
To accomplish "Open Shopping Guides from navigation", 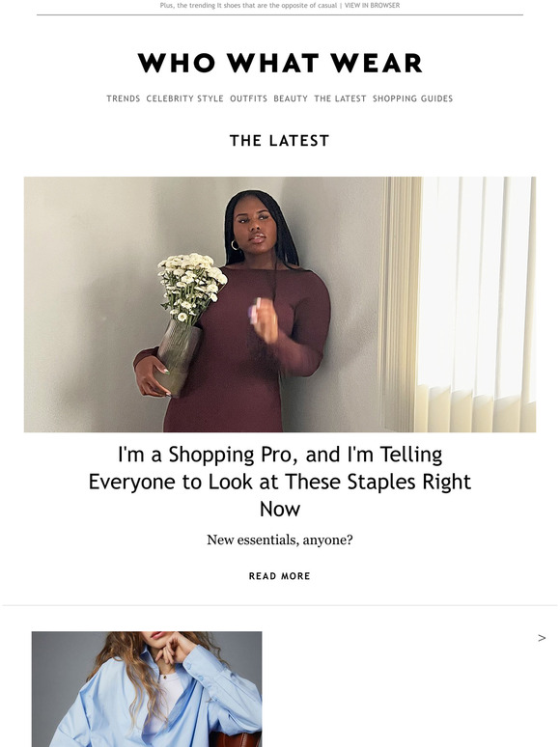I will pos(412,98).
